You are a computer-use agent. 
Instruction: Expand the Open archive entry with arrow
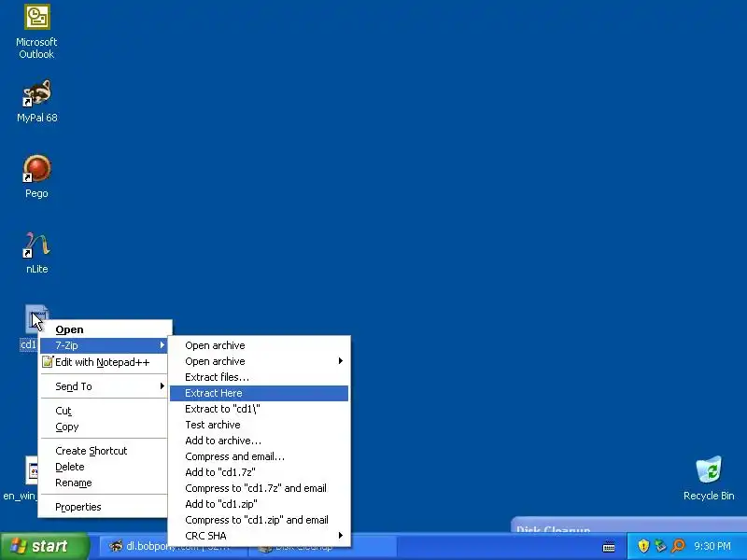(260, 361)
